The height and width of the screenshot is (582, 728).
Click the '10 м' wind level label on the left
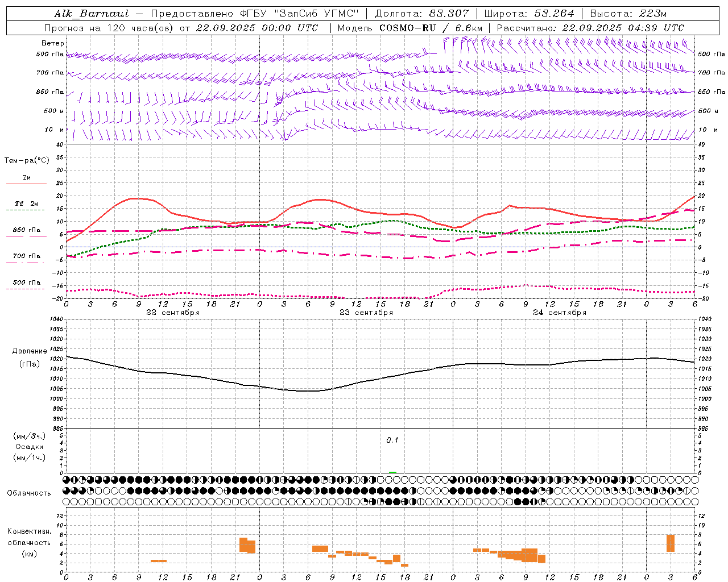coord(55,130)
